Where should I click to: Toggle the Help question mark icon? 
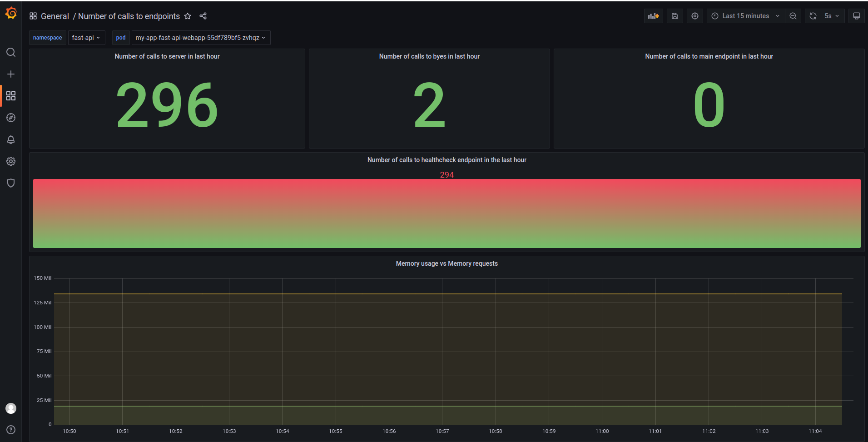[11, 430]
